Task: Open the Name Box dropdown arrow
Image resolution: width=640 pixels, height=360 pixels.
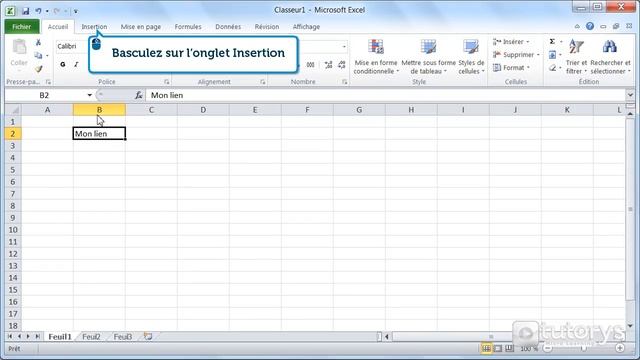Action: pos(89,95)
